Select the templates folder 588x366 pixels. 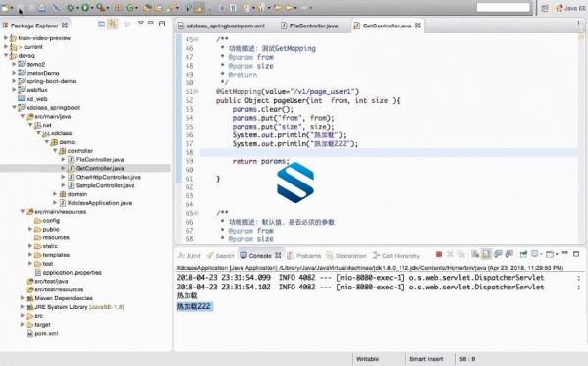point(56,255)
